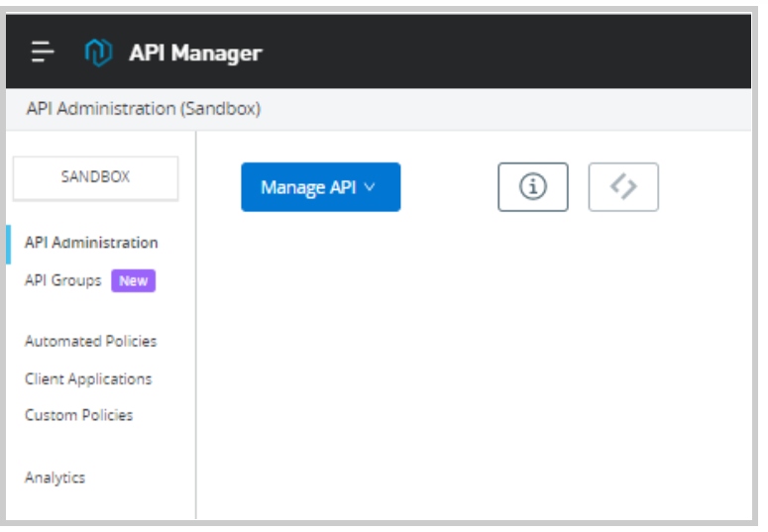
Task: Open Analytics from the sidebar
Action: (x=55, y=478)
